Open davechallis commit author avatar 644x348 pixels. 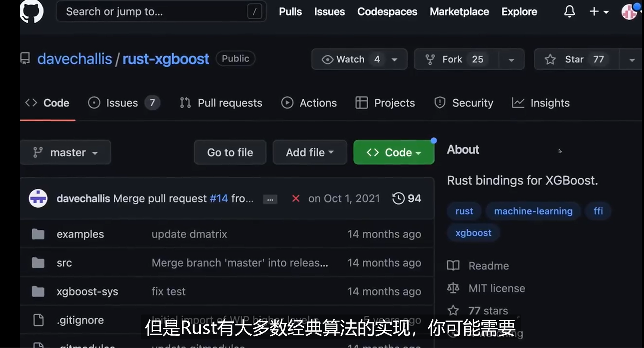38,198
